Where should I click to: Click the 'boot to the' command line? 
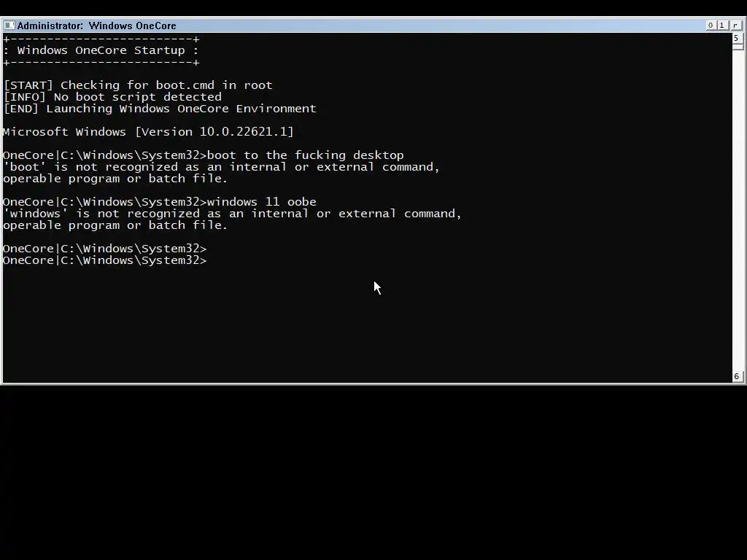(x=204, y=155)
